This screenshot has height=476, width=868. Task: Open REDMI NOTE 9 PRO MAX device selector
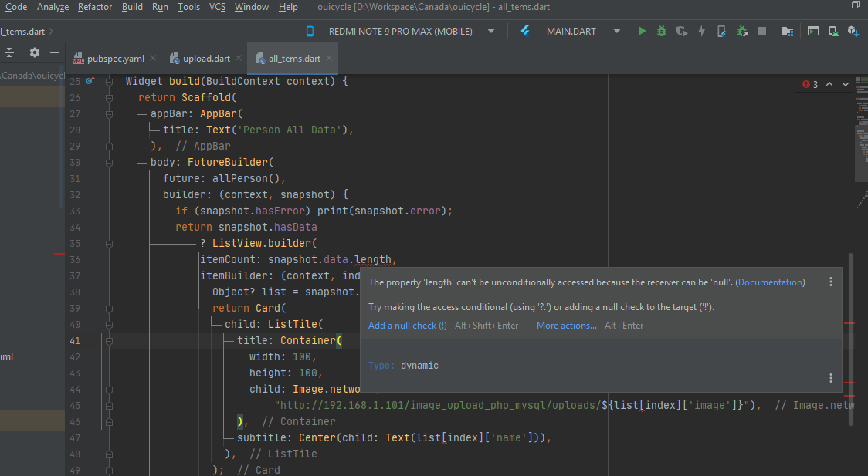401,32
